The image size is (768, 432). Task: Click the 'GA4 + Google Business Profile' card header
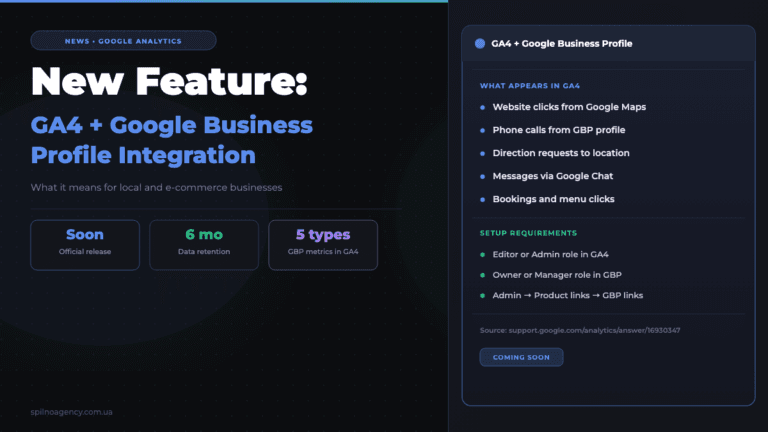[x=608, y=44]
